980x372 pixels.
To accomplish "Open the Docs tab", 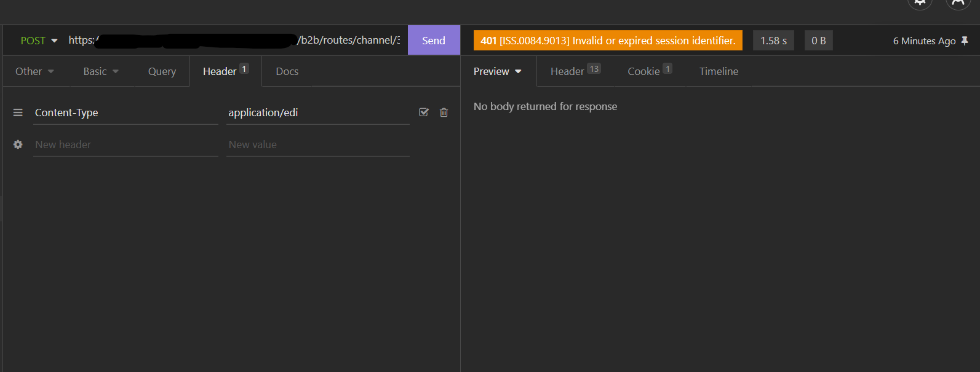I will pyautogui.click(x=287, y=71).
